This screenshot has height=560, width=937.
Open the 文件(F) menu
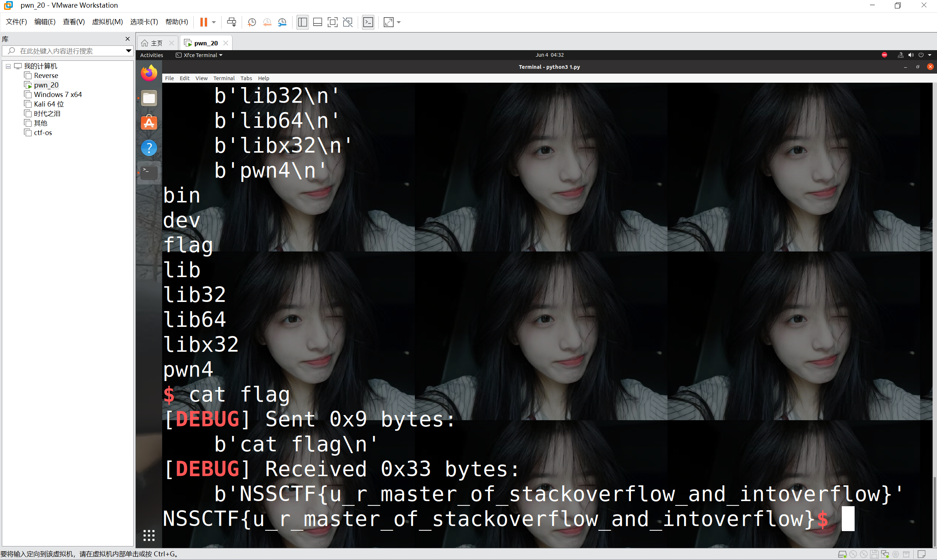(x=16, y=22)
